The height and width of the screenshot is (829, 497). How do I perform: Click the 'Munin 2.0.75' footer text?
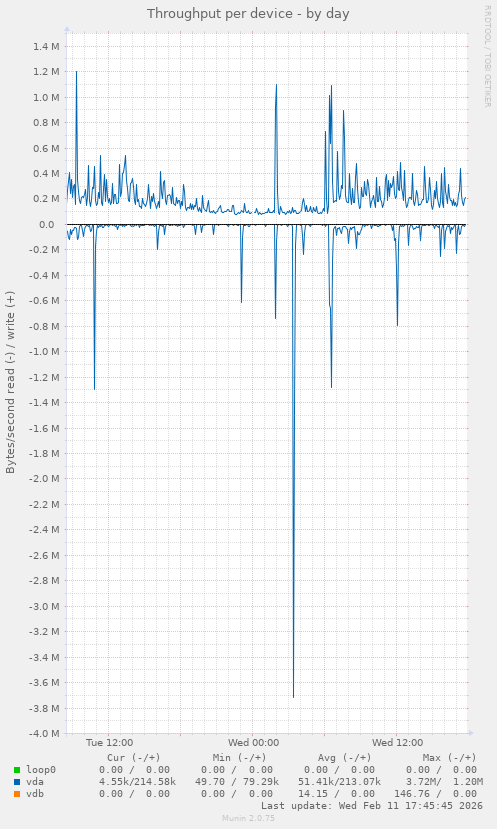pyautogui.click(x=248, y=818)
